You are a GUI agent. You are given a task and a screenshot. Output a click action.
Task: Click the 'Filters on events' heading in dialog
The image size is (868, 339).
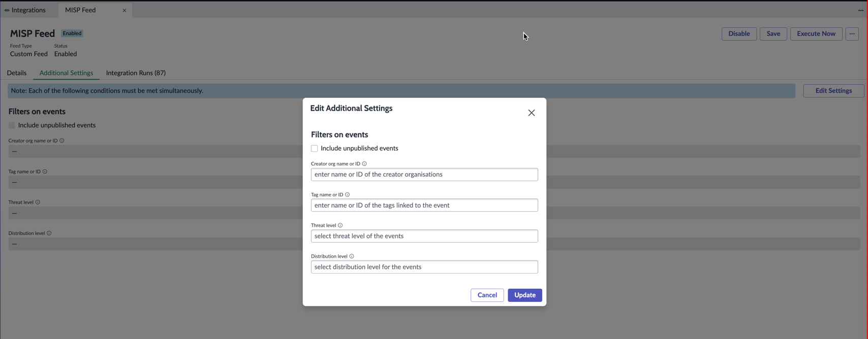point(339,134)
